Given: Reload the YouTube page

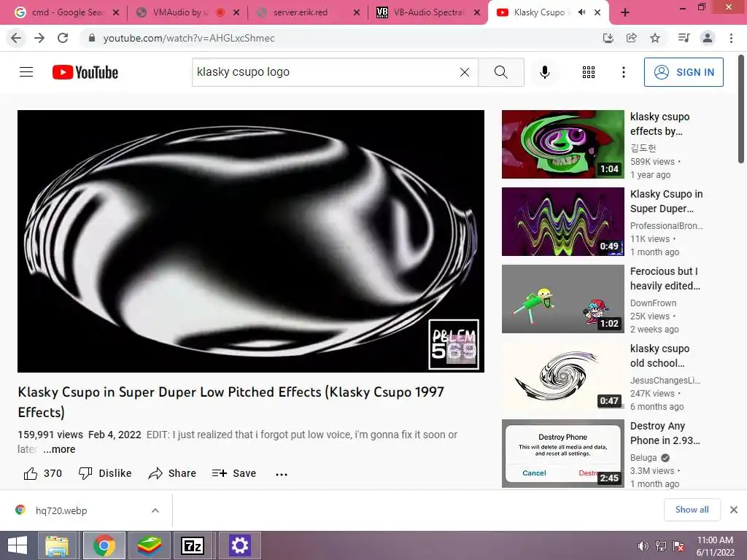Looking at the screenshot, I should [63, 38].
